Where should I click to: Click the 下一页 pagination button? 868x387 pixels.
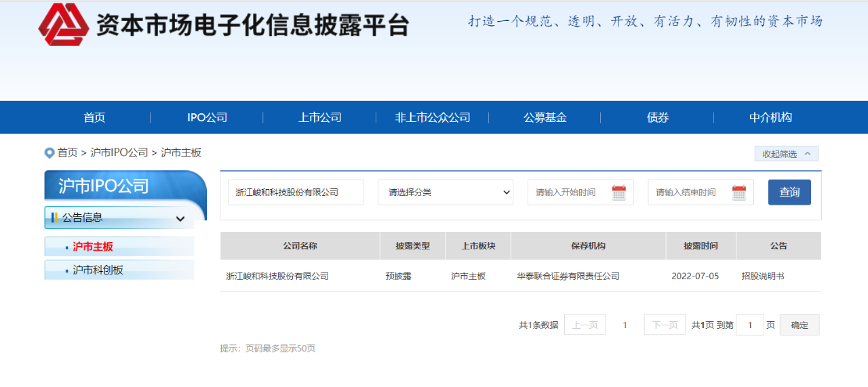click(x=665, y=325)
